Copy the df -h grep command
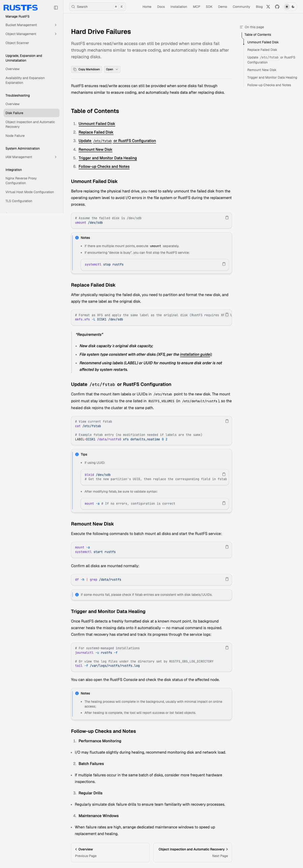Viewport: 303px width, 868px height. (227, 579)
